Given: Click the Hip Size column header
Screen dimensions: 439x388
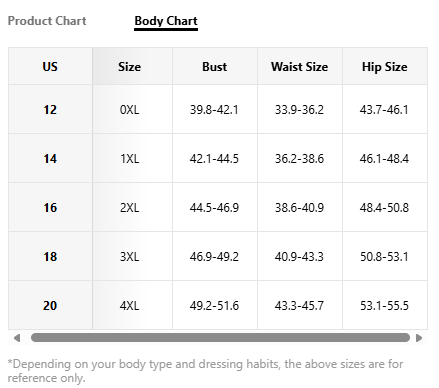Looking at the screenshot, I should coord(385,66).
